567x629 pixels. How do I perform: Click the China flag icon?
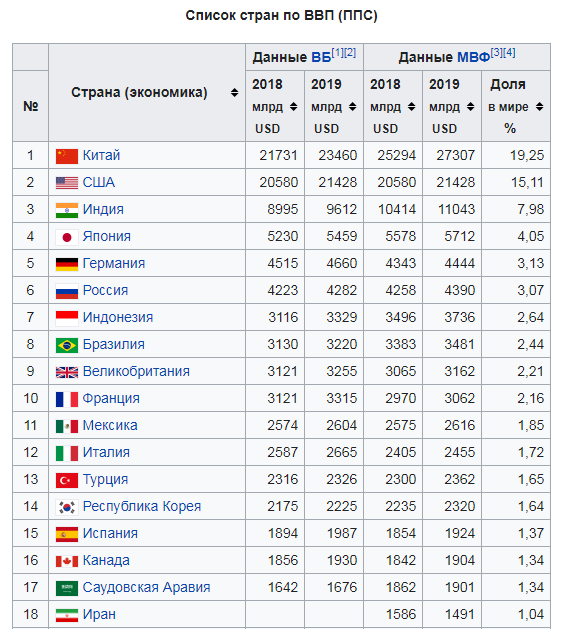(67, 156)
